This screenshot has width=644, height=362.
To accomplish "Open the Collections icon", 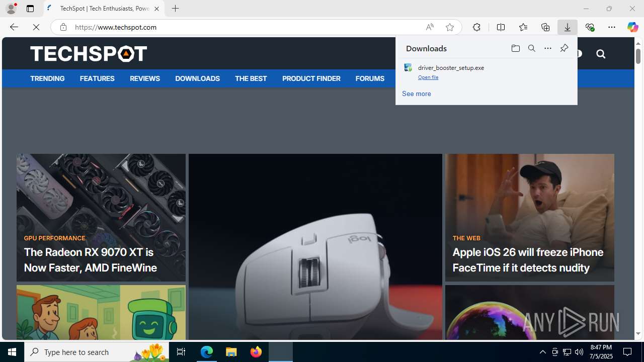I will click(x=545, y=27).
